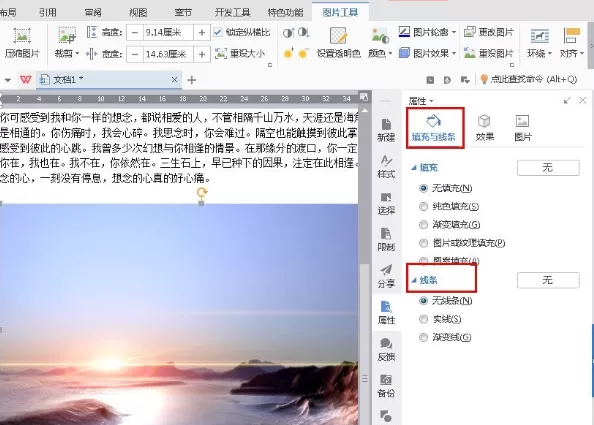Switch to the 章节 ribbon tab
Image resolution: width=594 pixels, height=425 pixels.
tap(183, 12)
